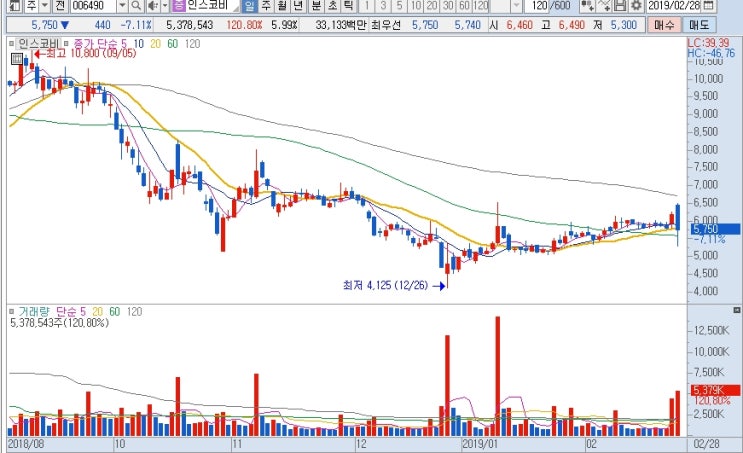Viewport: 743px width, 453px height.
Task: Select the 월 monthly chart tab
Action: click(282, 6)
